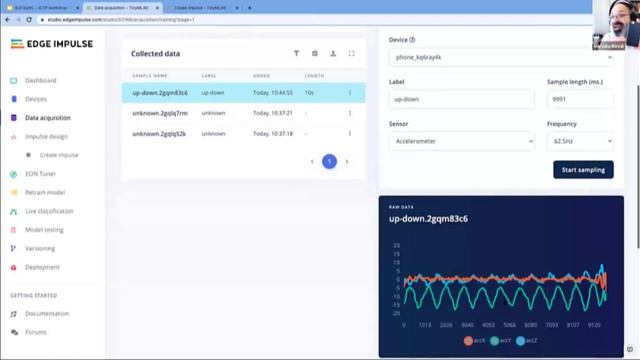Viewport: 640px width, 360px height.
Task: Open the Dashboard page in sidebar
Action: coord(40,80)
